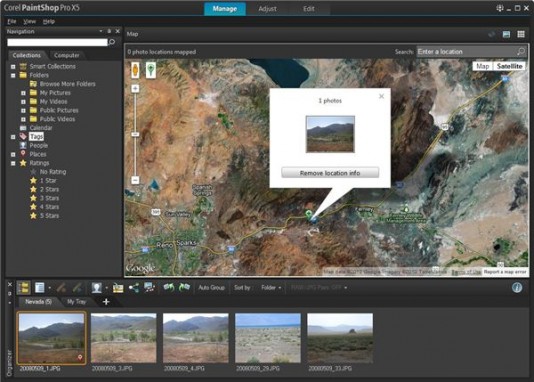Click the Capture Editing icon
Screen dimensions: 534x382
[x=61, y=288]
